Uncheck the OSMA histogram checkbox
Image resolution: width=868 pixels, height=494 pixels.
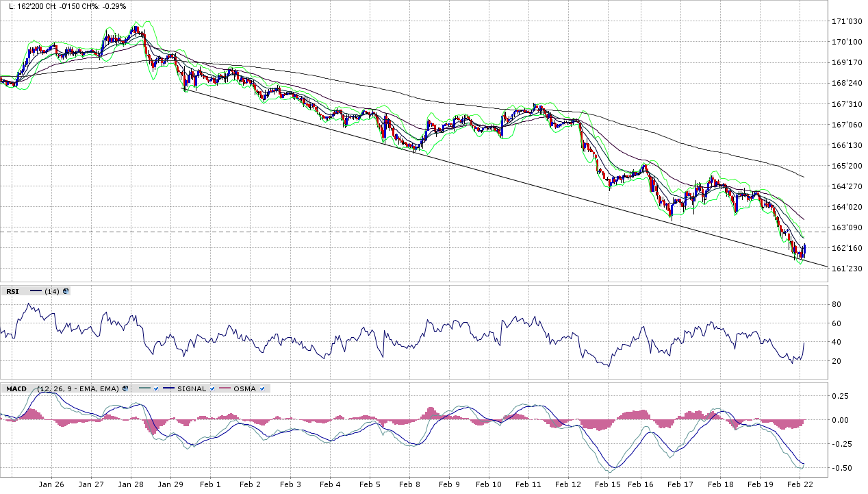262,388
